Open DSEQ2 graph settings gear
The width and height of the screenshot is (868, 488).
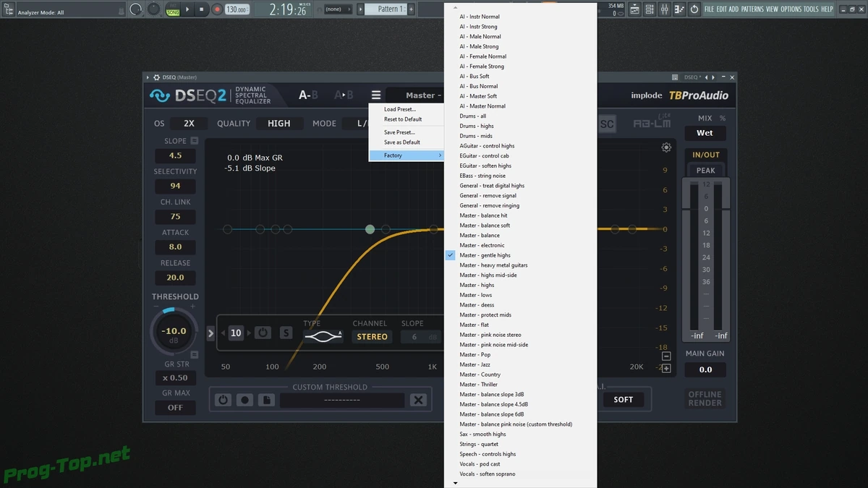(x=666, y=147)
